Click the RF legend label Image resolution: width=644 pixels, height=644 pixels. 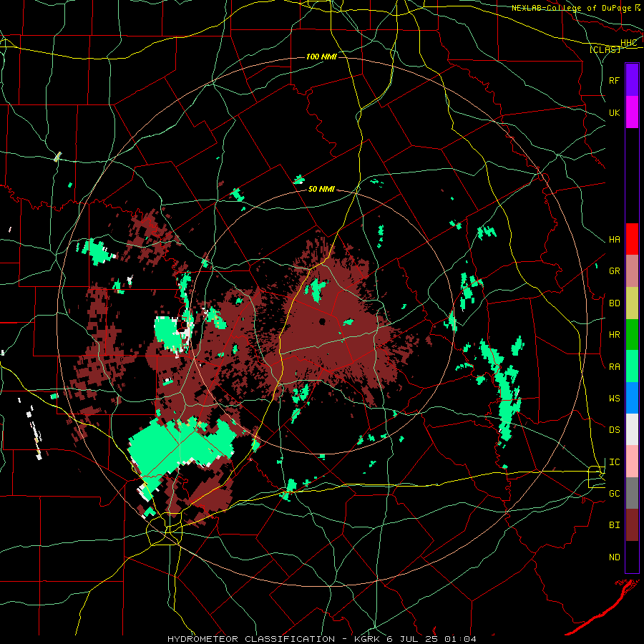(614, 80)
